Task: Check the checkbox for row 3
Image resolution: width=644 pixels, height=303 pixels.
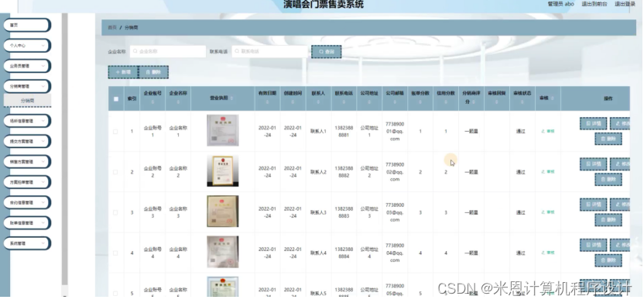Action: point(115,212)
